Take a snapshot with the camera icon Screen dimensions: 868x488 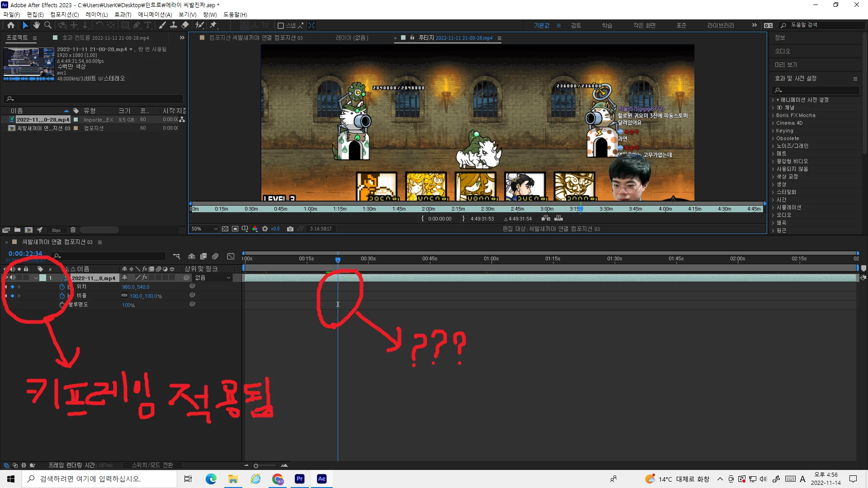tap(290, 229)
